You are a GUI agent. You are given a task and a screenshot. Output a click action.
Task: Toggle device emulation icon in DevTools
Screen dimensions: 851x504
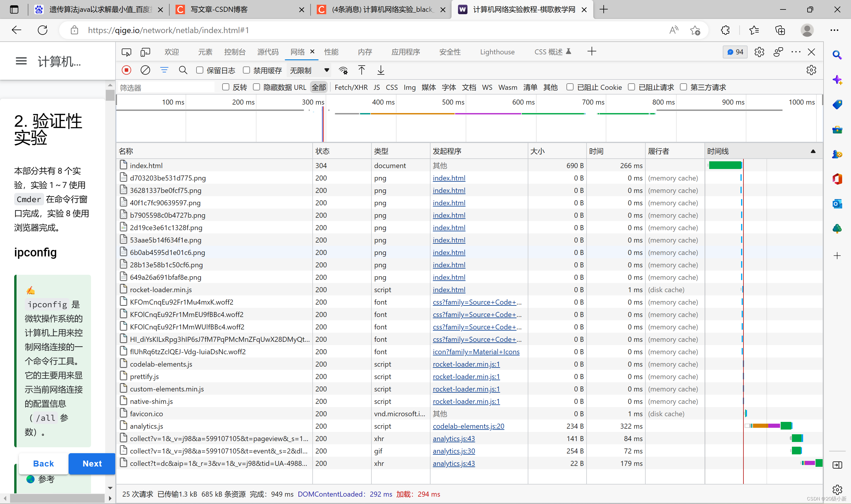(x=145, y=52)
